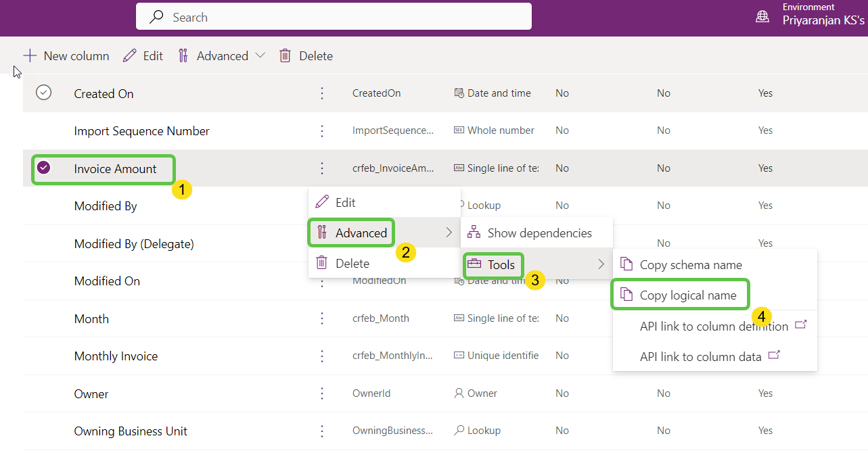
Task: Deselect the Invoice Amount row checkmark
Action: tap(43, 168)
